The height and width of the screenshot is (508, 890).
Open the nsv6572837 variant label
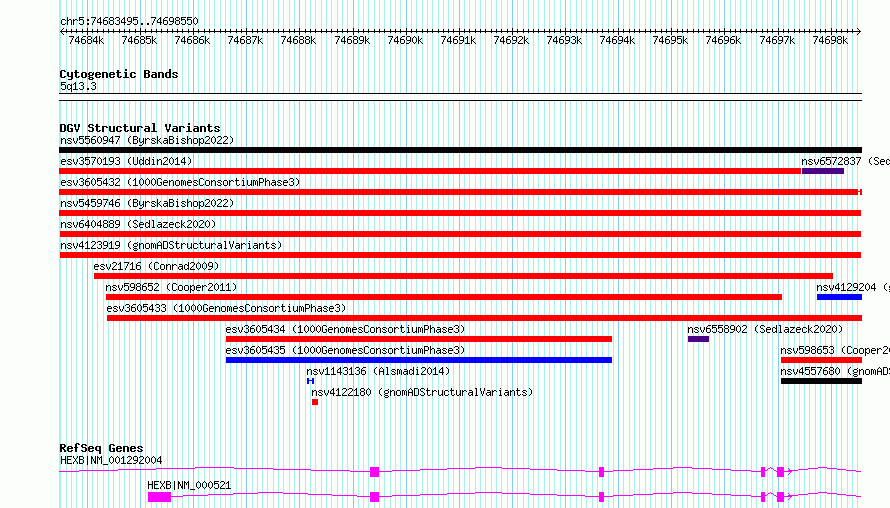(845, 161)
